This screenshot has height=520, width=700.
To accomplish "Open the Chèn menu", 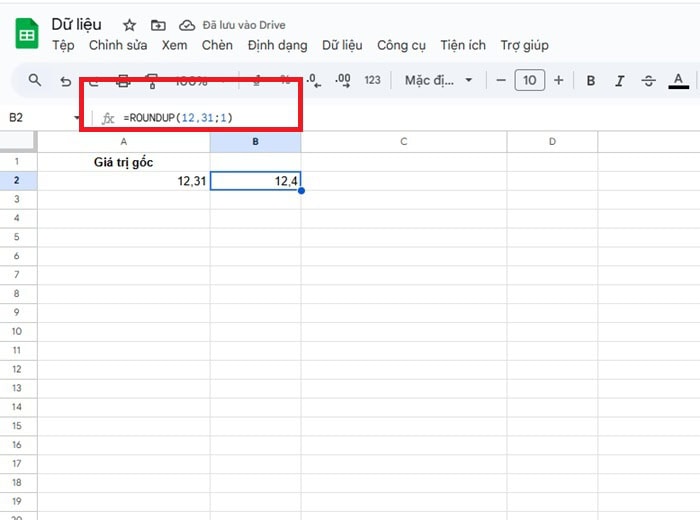I will pyautogui.click(x=217, y=46).
